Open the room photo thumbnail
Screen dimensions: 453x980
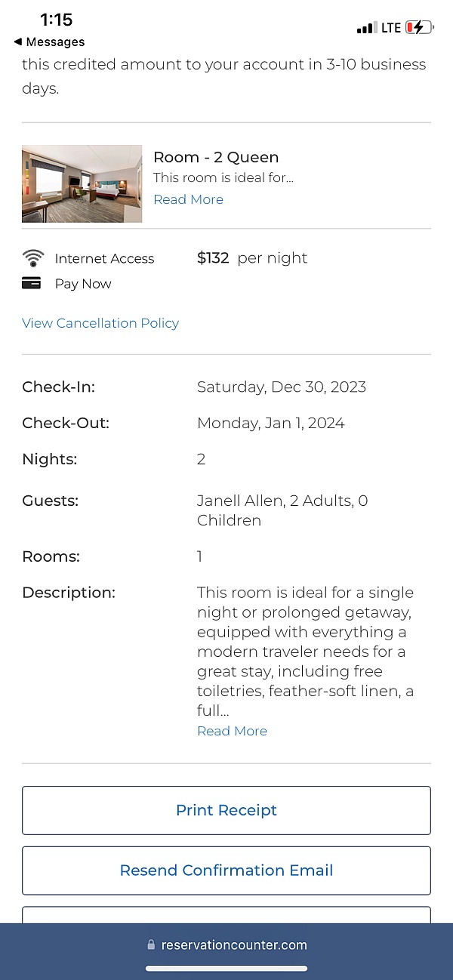(82, 184)
